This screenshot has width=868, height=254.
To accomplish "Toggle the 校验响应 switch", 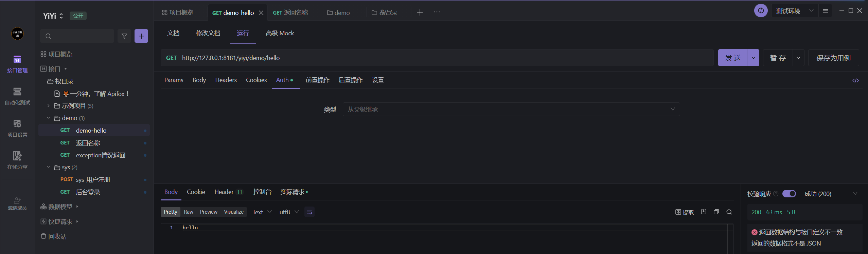I will coord(789,194).
